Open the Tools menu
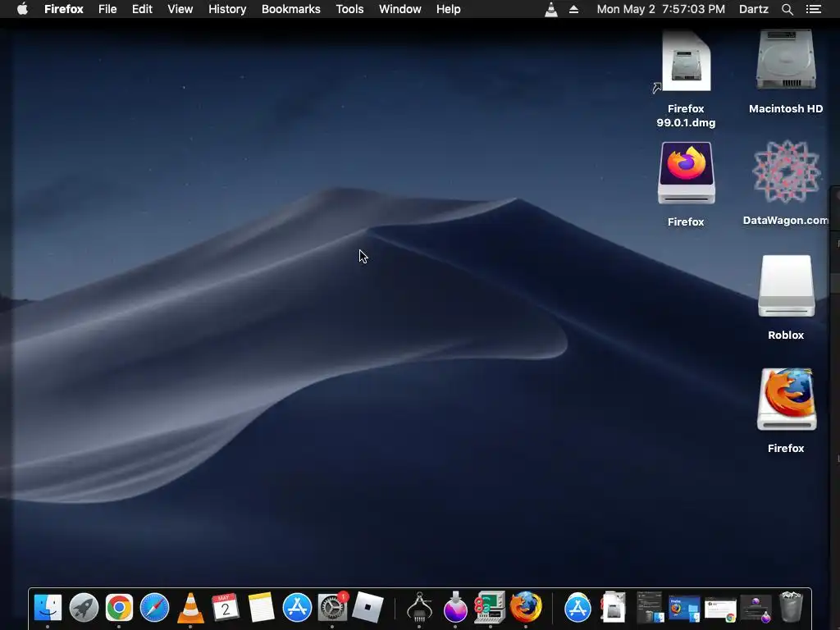Image resolution: width=840 pixels, height=630 pixels. tap(349, 9)
